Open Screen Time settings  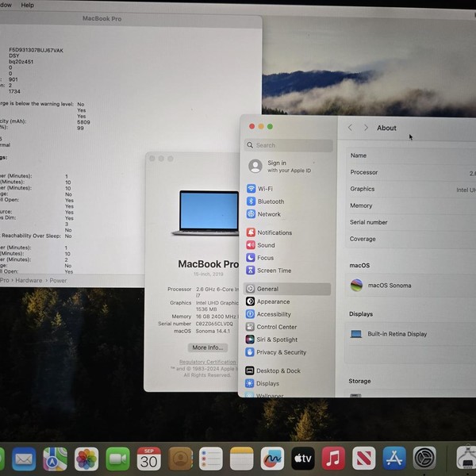268,271
